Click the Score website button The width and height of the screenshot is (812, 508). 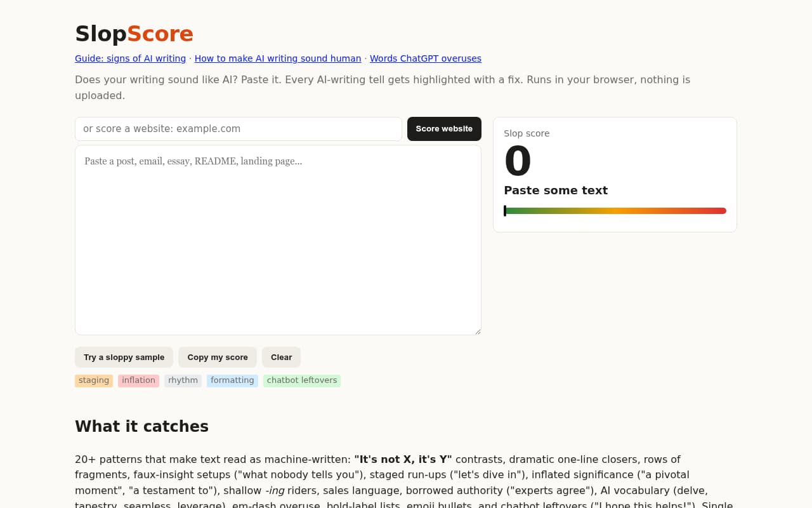click(444, 129)
